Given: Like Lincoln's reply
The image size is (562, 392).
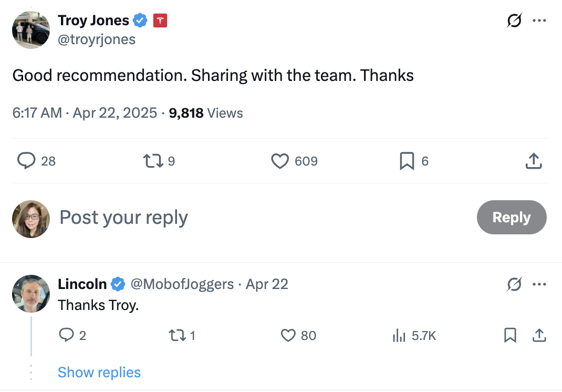Looking at the screenshot, I should [x=288, y=335].
